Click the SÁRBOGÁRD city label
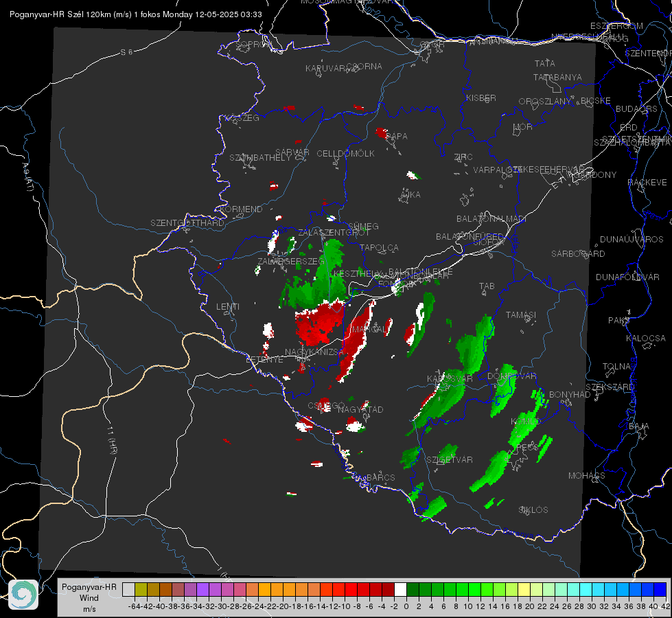Screen dimensions: 672x618 click(x=578, y=254)
